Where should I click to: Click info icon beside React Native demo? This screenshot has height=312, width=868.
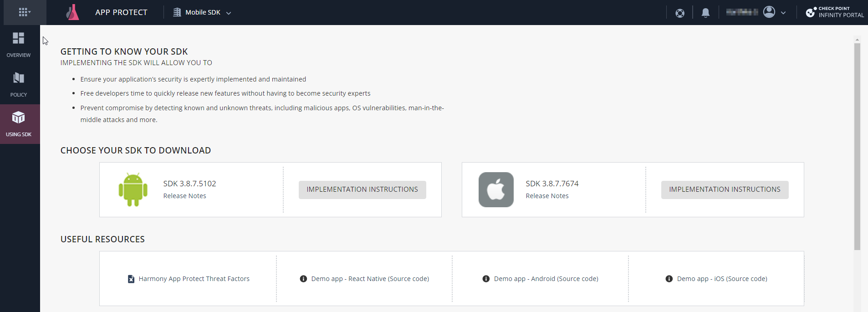tap(303, 279)
